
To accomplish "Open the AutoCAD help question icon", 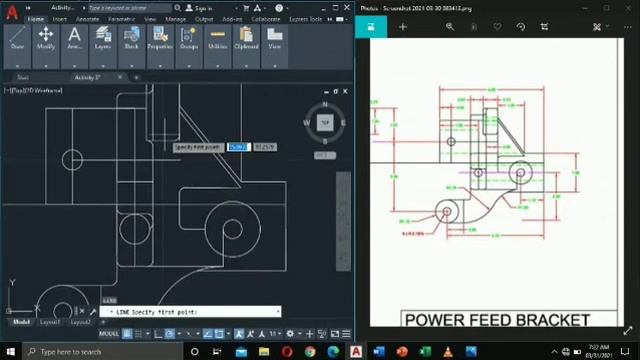I will [x=279, y=8].
